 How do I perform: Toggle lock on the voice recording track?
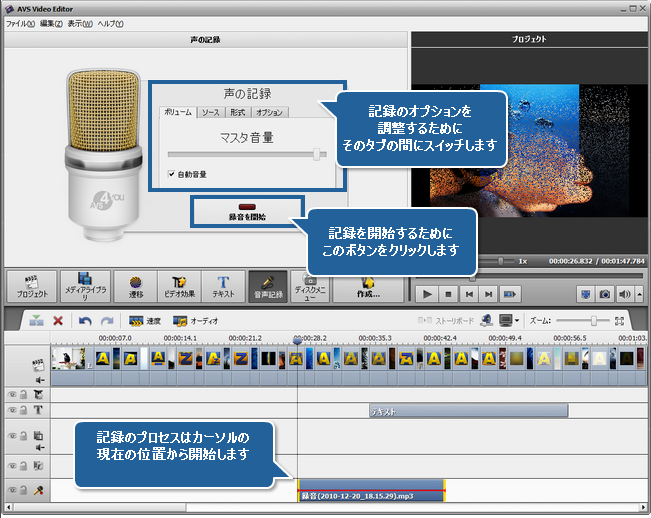pos(23,490)
